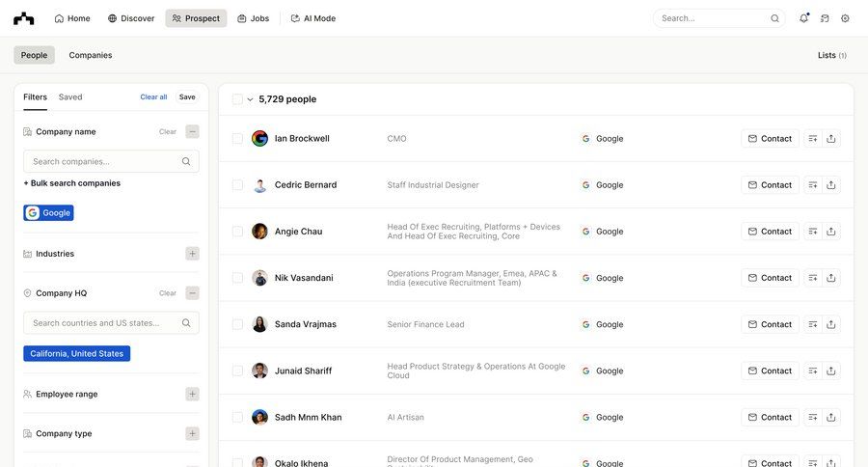Open bulk selection dropdown chevron beside people count
This screenshot has width=868, height=467.
click(x=250, y=99)
